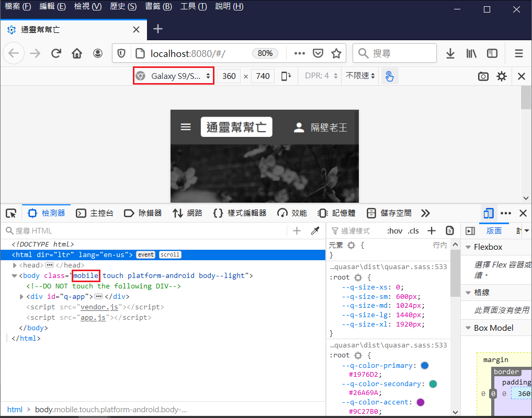Click the 隔壁老王 user account button
The height and width of the screenshot is (418, 532).
click(x=320, y=127)
